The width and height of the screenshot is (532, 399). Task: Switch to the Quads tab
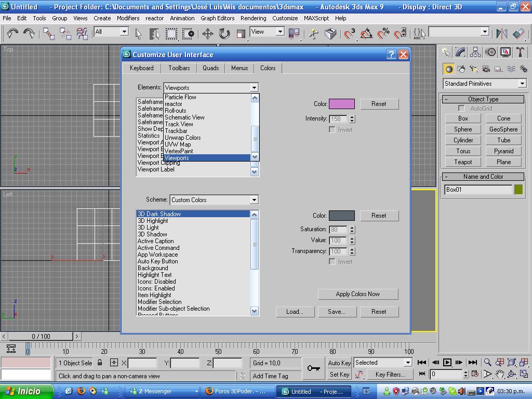(x=211, y=68)
